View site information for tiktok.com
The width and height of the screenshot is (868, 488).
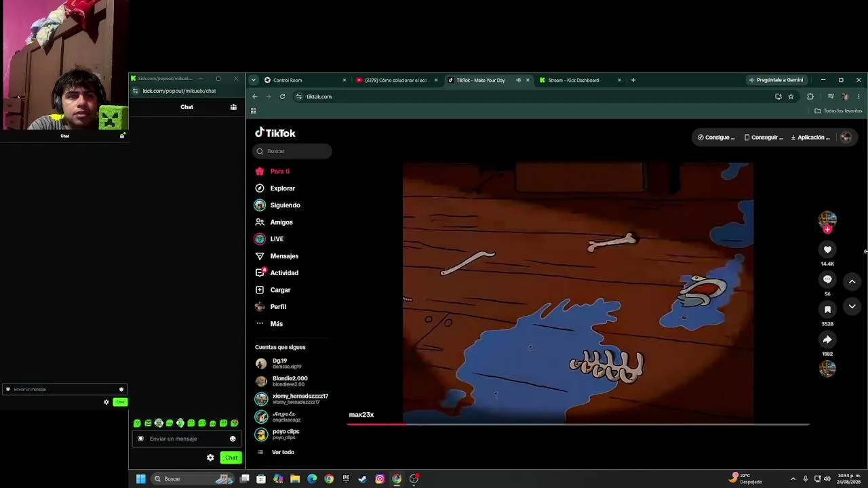point(298,96)
